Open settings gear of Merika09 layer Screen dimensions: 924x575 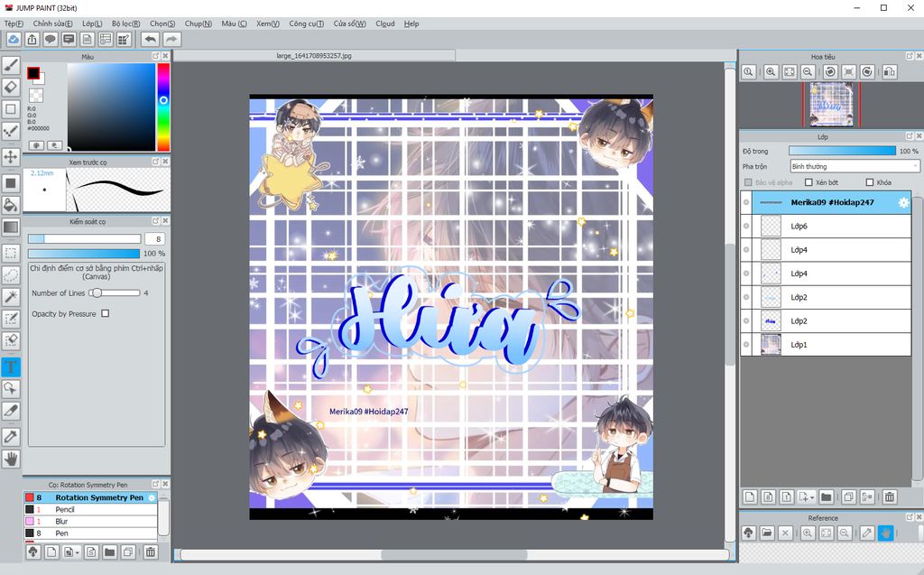[x=903, y=202]
